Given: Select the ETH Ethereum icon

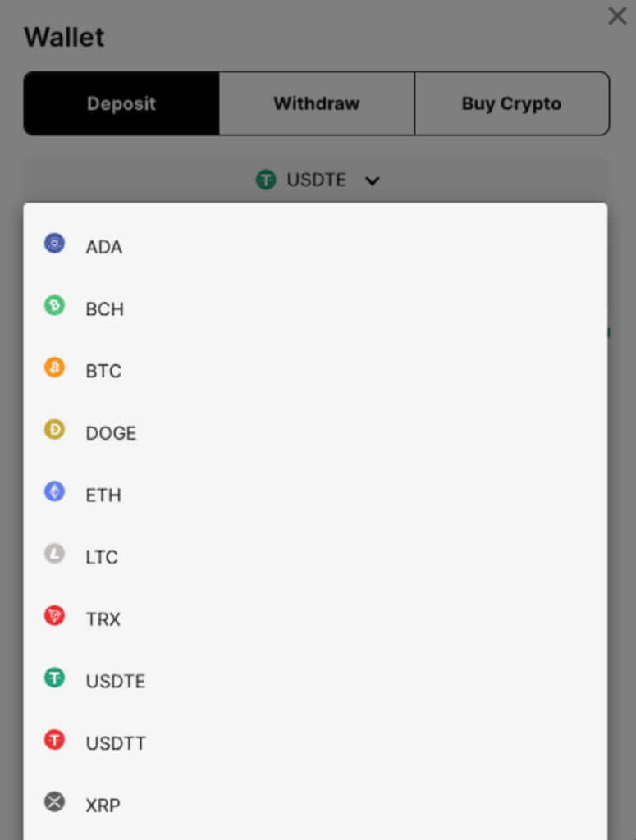Looking at the screenshot, I should pos(54,491).
